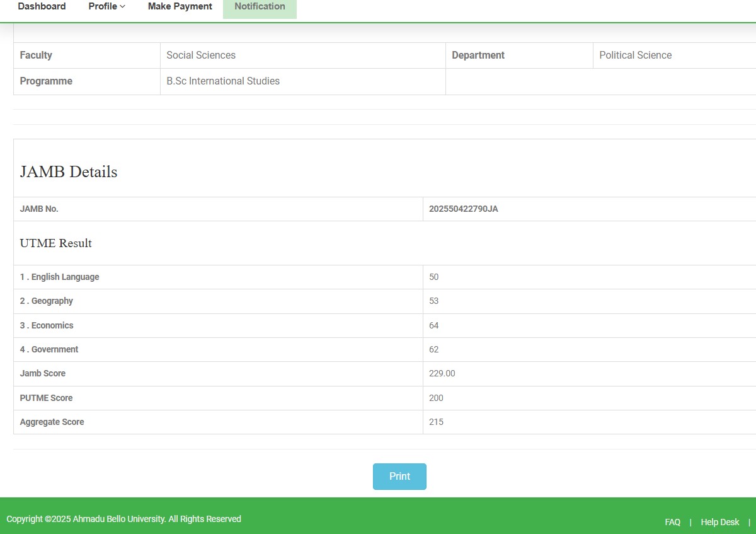Click the English Language score value 50

[x=433, y=277]
